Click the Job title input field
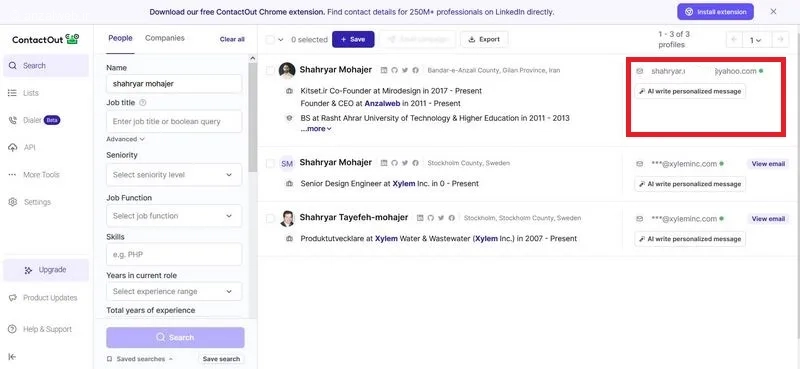The width and height of the screenshot is (800, 369). [x=174, y=121]
